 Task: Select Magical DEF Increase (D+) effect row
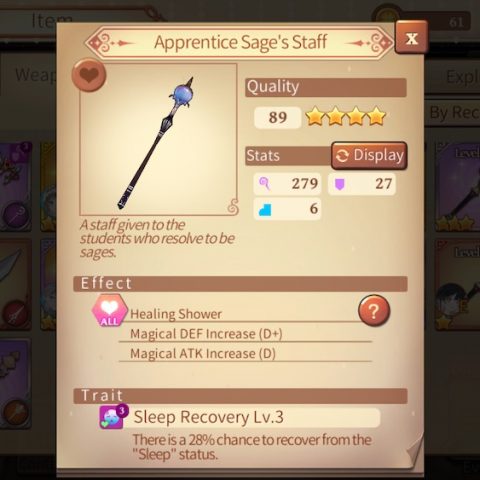245,334
